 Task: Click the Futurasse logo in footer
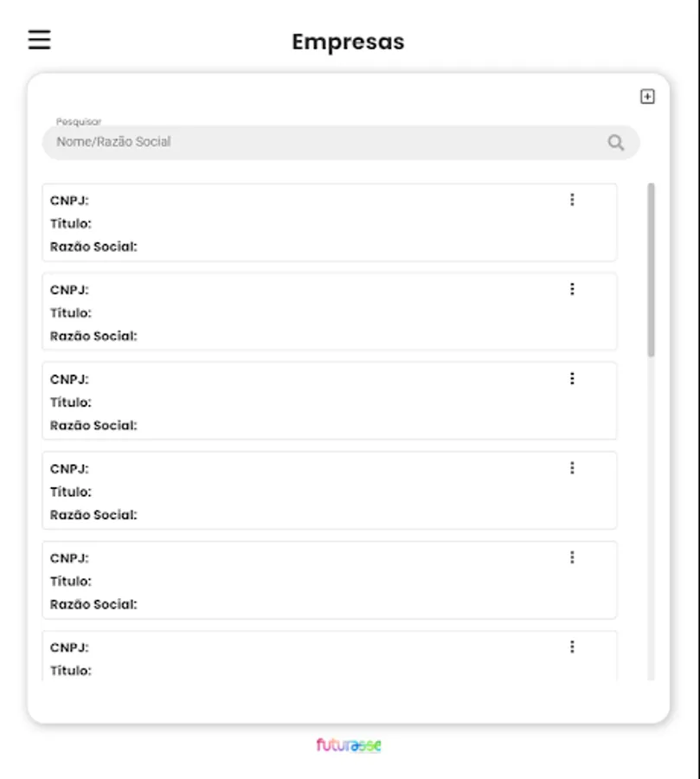[x=349, y=745]
